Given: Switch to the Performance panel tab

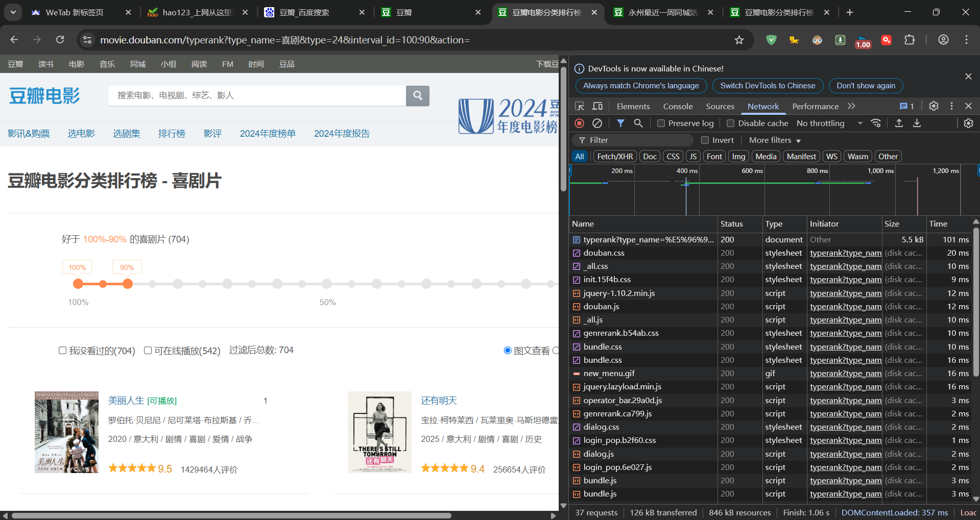Looking at the screenshot, I should (x=815, y=106).
